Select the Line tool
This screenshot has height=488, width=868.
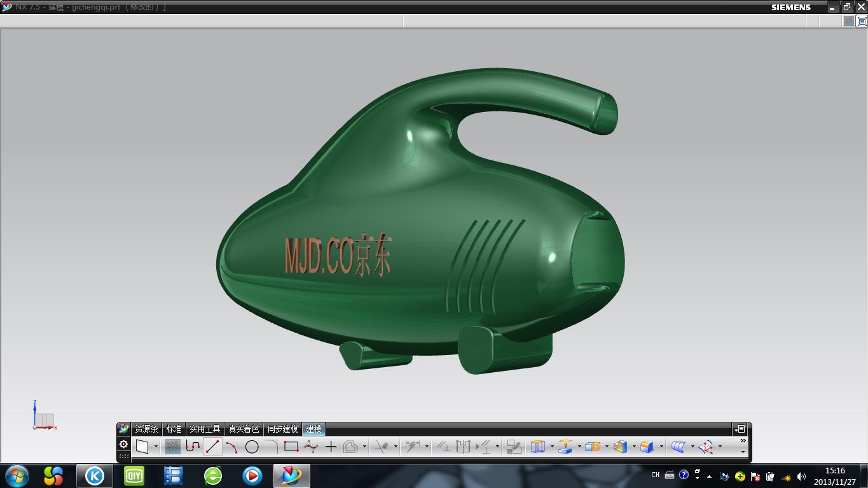pos(212,447)
